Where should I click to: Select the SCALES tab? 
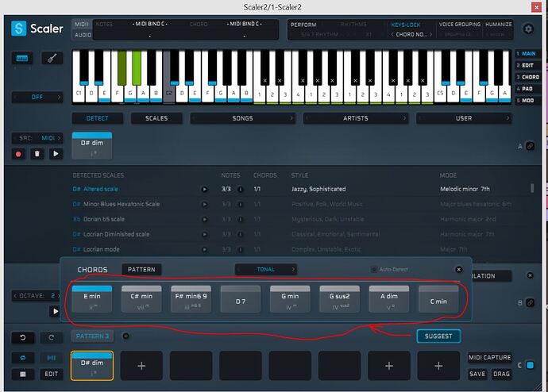(156, 118)
